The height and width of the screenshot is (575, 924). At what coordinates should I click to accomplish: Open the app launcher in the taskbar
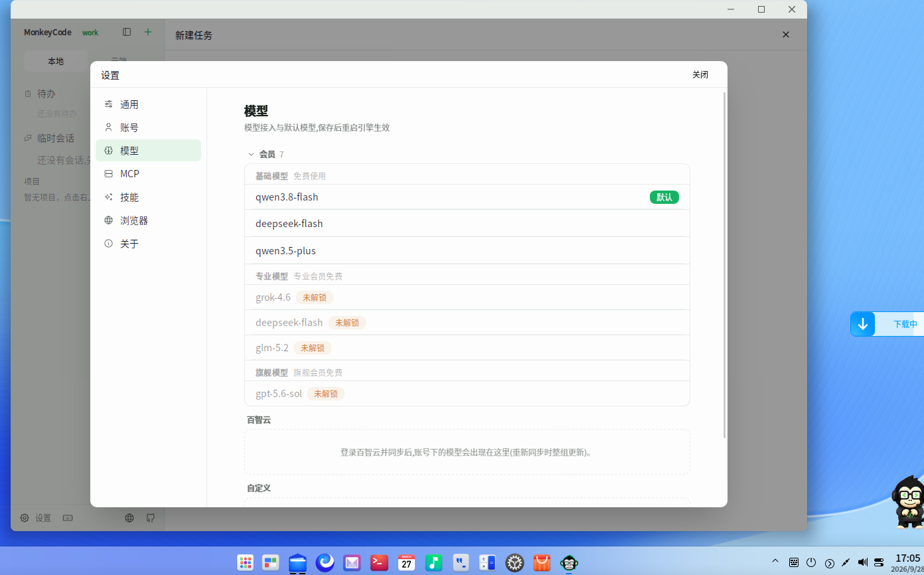tap(246, 563)
